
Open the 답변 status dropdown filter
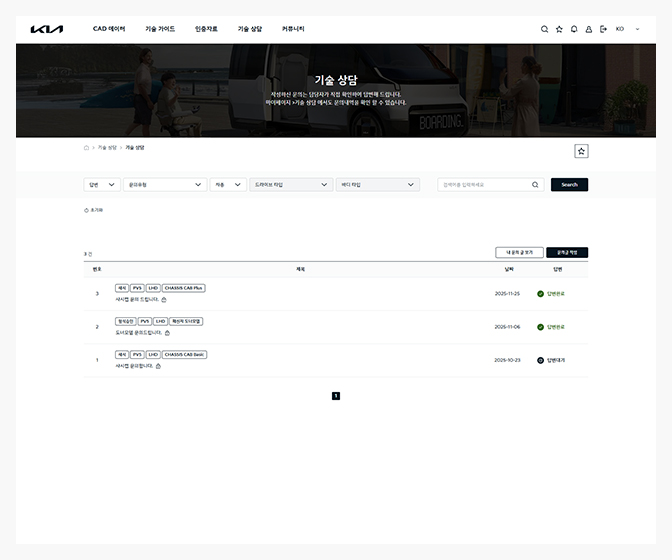(x=102, y=185)
